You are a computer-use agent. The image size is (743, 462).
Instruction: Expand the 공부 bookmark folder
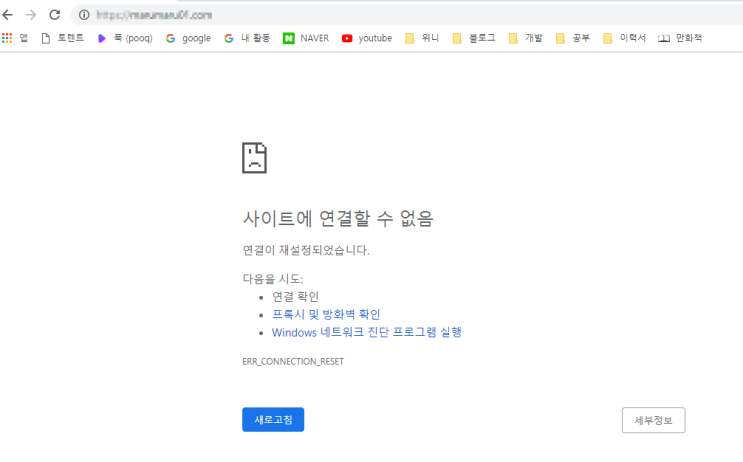[x=572, y=38]
